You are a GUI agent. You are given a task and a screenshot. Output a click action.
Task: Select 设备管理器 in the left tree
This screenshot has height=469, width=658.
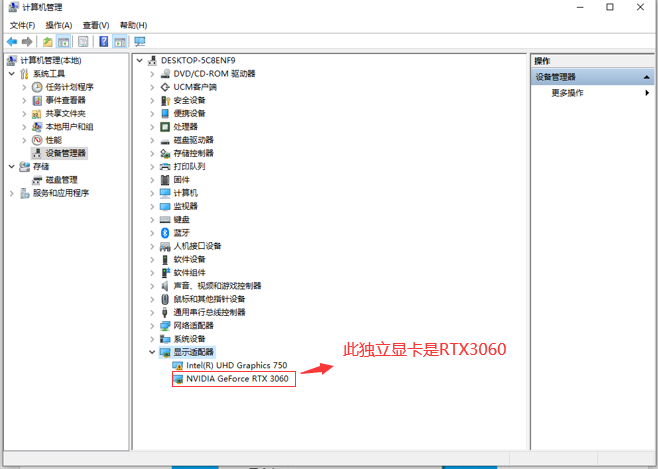coord(65,153)
